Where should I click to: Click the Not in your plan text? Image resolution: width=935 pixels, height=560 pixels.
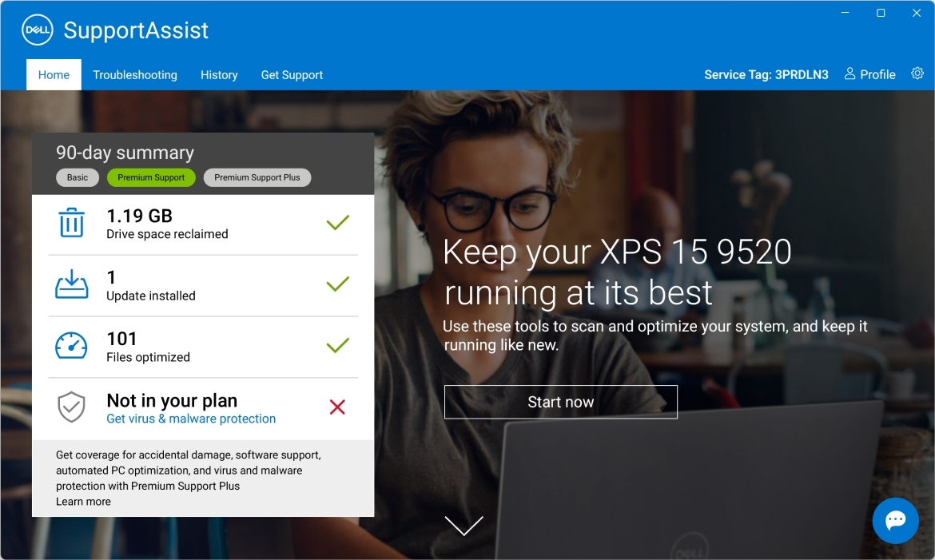tap(172, 400)
